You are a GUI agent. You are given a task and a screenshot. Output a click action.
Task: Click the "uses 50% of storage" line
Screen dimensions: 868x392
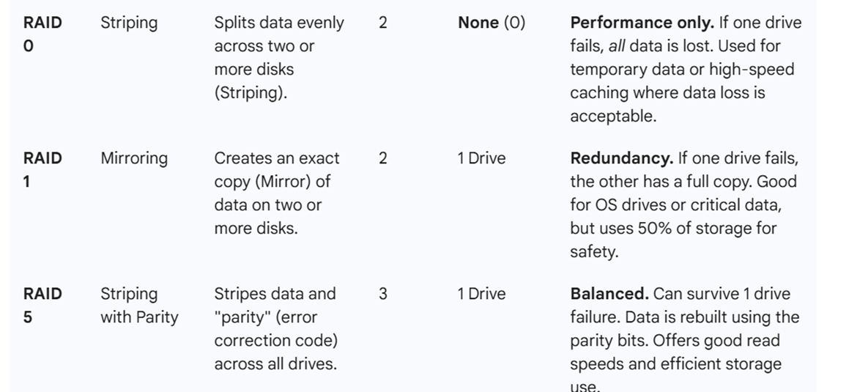tap(673, 229)
